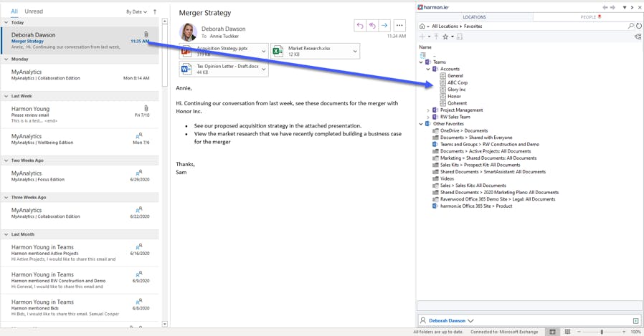Click the PowerPoint icon of Acquisition Strategy.pptx
644x336 pixels.
click(x=186, y=52)
